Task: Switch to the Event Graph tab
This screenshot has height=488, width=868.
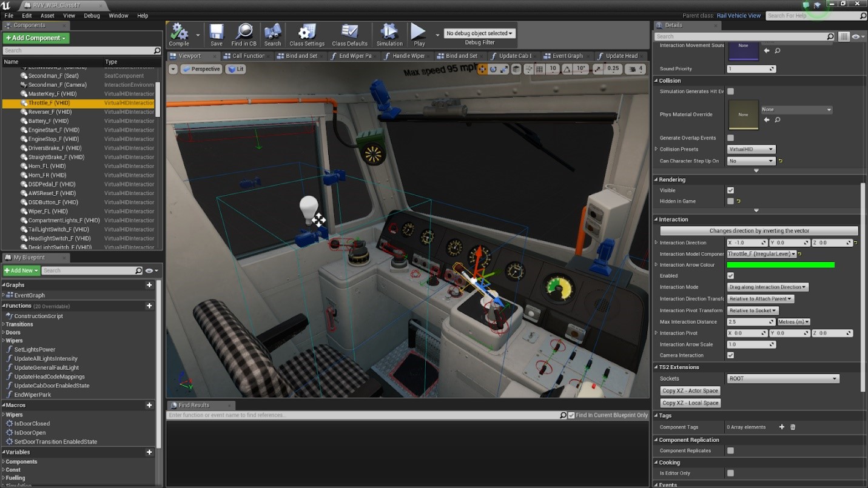Action: click(x=564, y=56)
